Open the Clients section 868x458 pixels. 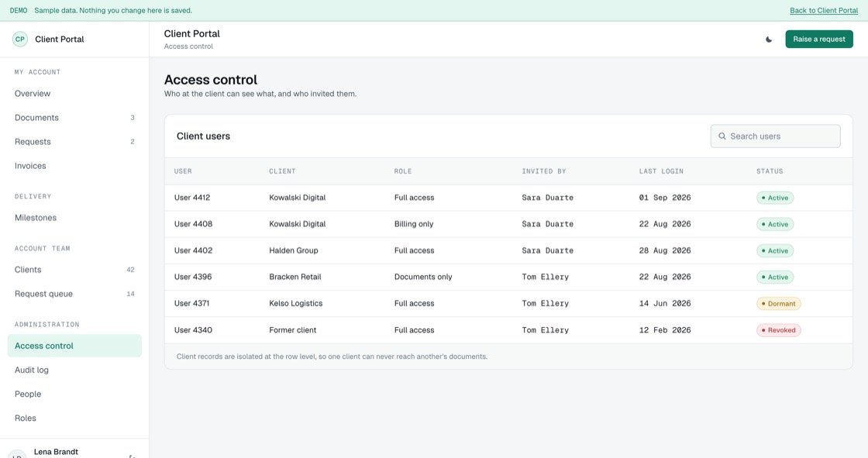pos(74,270)
